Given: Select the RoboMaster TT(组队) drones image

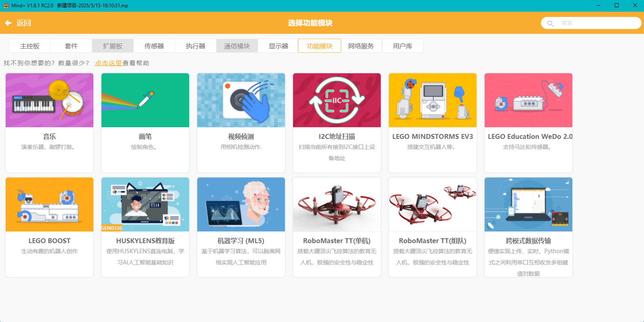Looking at the screenshot, I should coord(433,204).
